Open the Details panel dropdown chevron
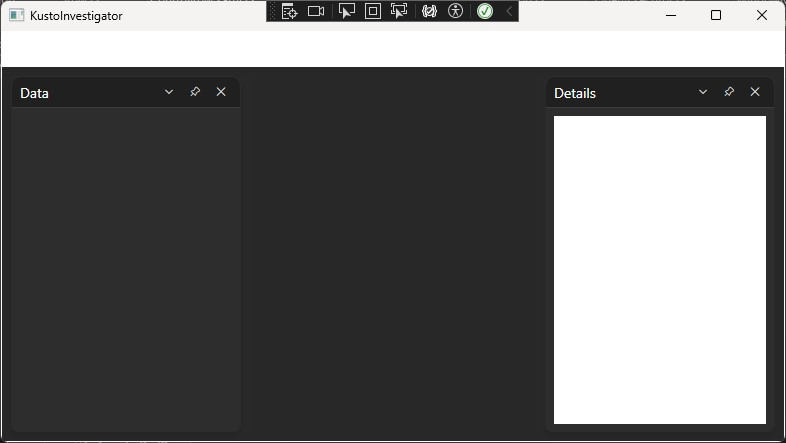The width and height of the screenshot is (786, 443). point(703,92)
